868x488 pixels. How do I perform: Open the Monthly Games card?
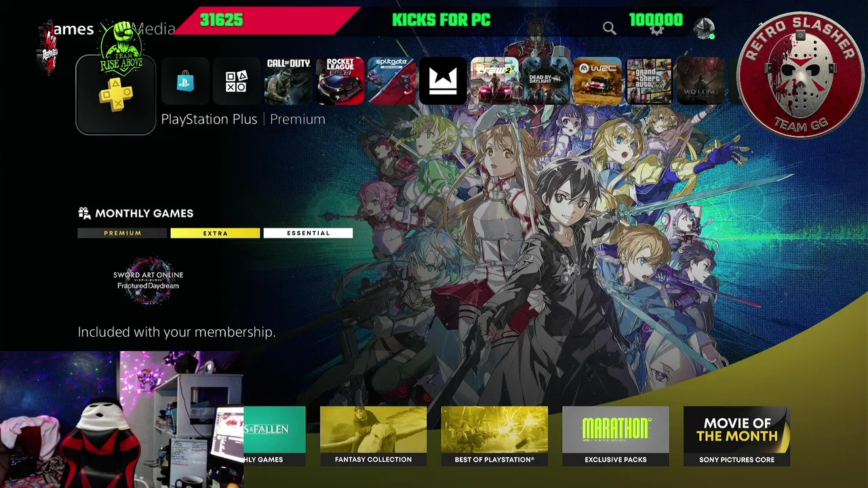click(275, 436)
